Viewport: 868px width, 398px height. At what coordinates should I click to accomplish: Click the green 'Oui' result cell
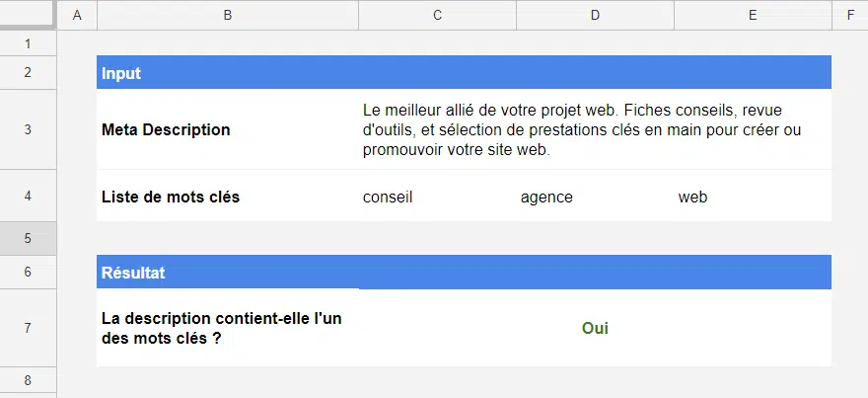(595, 328)
